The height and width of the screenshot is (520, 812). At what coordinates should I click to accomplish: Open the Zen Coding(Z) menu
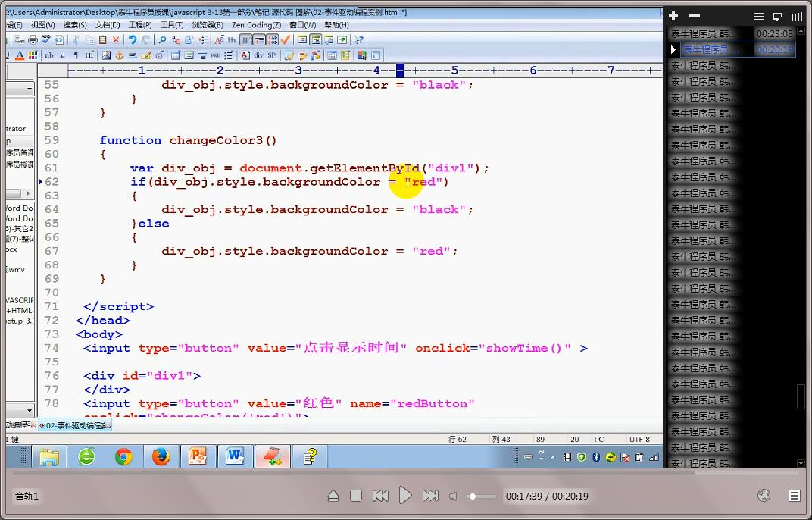(x=256, y=25)
